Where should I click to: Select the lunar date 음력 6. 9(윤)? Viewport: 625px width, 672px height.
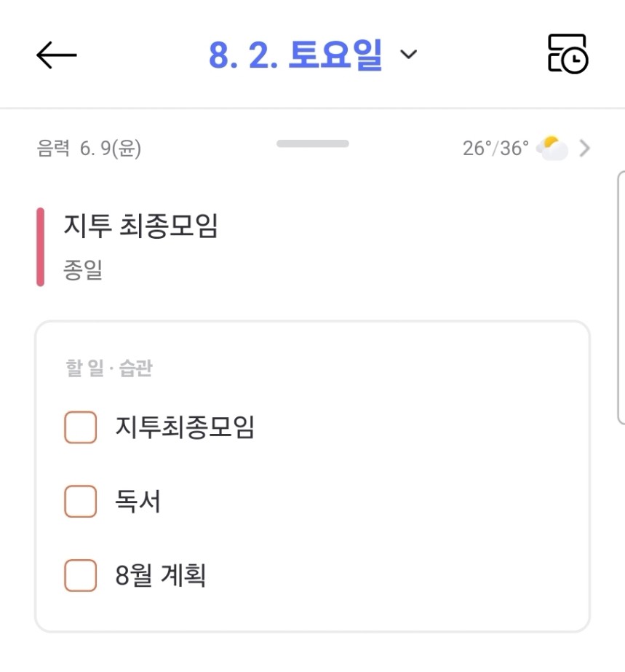[x=89, y=149]
